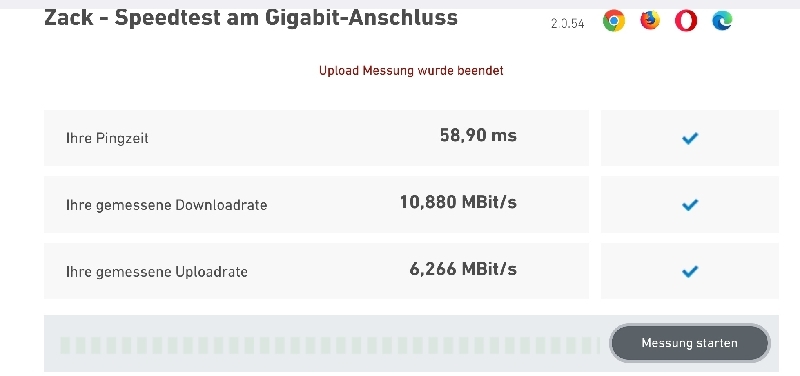Click the Zack Speedtest am Gigabit-Anschluss heading
Screen dimensions: 800x376
[x=251, y=18]
